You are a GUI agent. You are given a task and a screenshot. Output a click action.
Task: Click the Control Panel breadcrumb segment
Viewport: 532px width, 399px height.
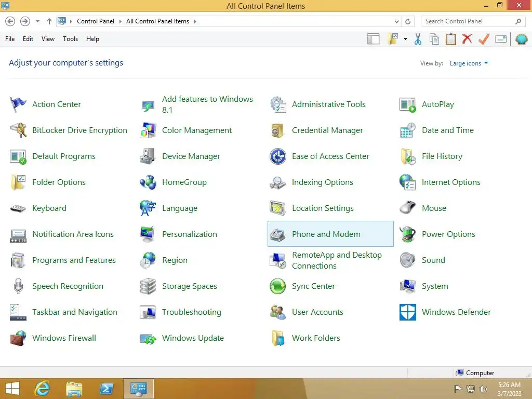point(96,21)
